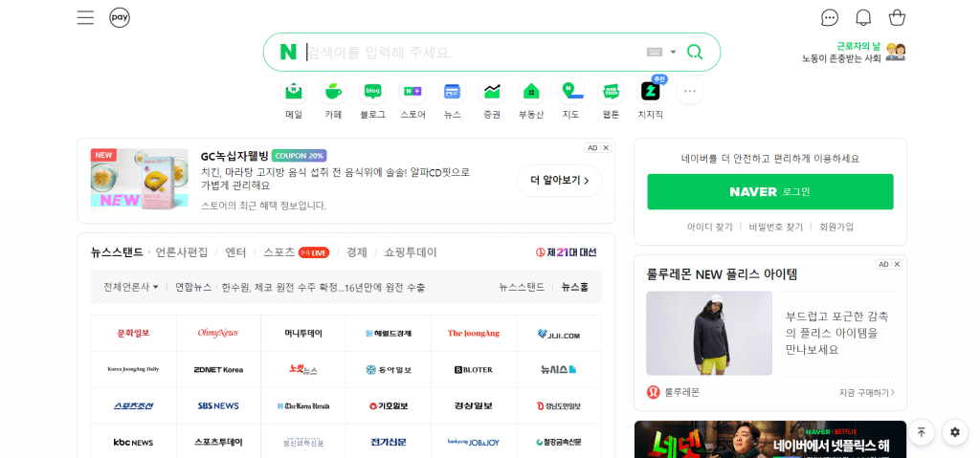
Task: Expand the search options dropdown arrow
Action: (x=673, y=52)
